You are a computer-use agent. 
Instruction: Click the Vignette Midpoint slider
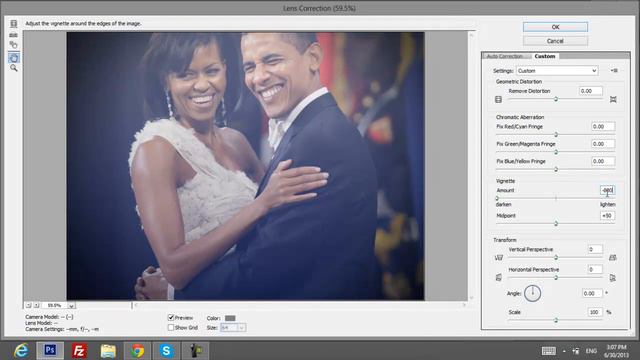click(556, 223)
